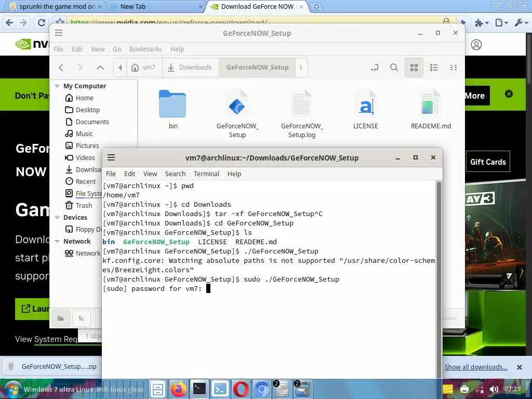Open file manager View menu
Image resolution: width=532 pixels, height=399 pixels.
pyautogui.click(x=97, y=49)
